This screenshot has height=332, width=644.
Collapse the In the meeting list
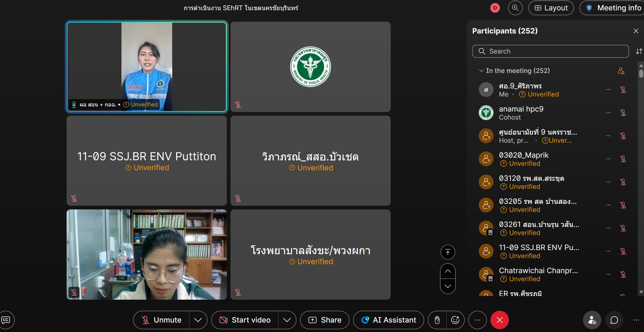pyautogui.click(x=481, y=71)
